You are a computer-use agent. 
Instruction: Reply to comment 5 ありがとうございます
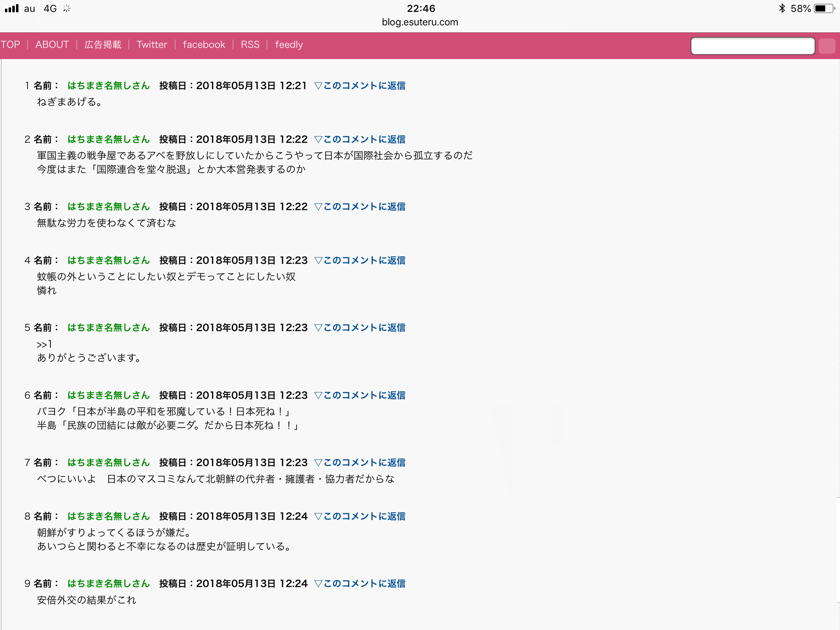pos(360,328)
